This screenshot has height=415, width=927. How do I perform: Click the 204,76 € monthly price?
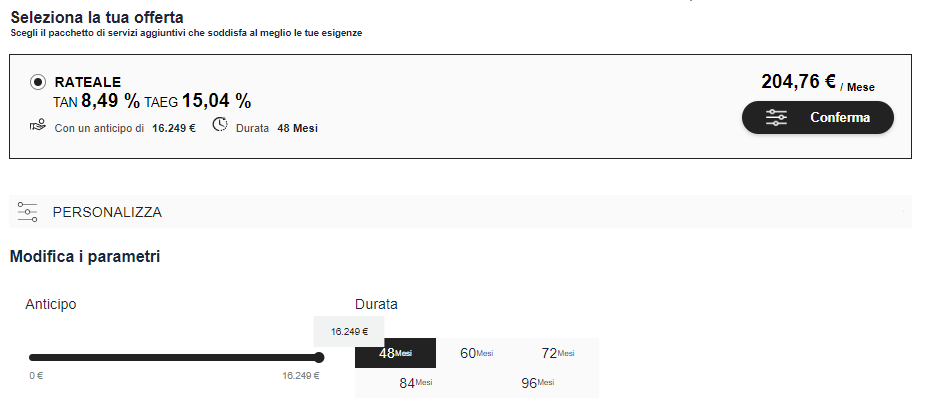(798, 82)
